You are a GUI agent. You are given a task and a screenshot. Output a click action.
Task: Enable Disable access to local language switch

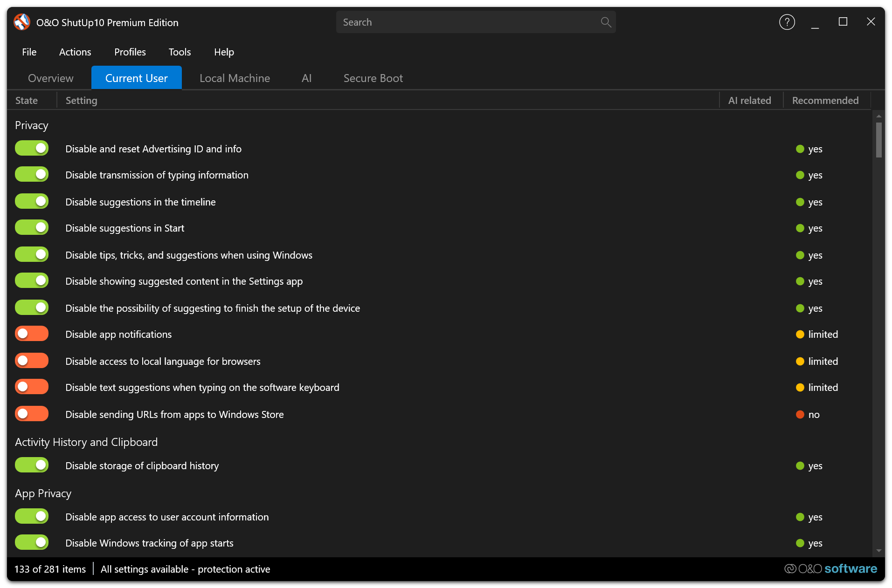tap(32, 361)
